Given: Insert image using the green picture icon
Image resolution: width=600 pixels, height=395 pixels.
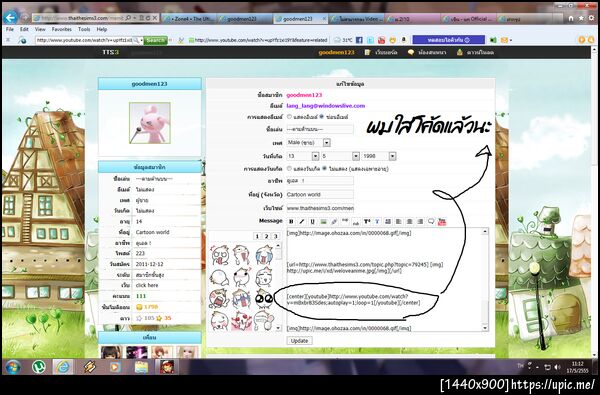Looking at the screenshot, I should (323, 222).
